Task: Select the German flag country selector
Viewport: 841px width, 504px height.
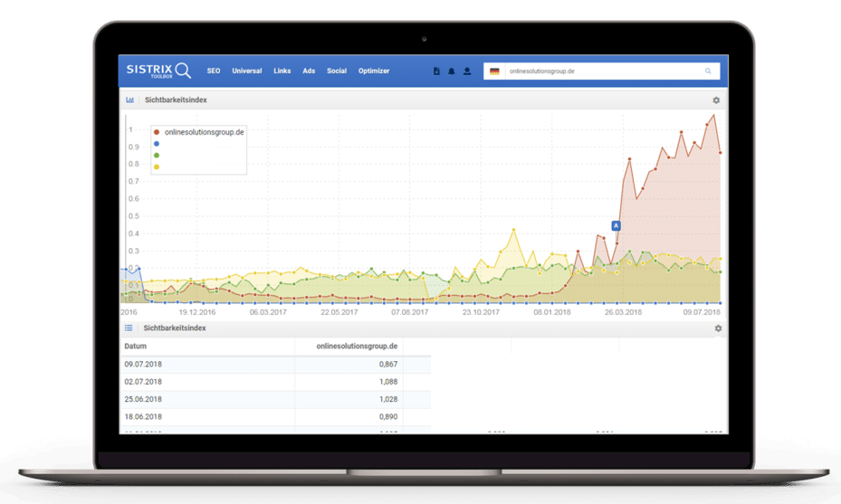Action: pyautogui.click(x=494, y=71)
